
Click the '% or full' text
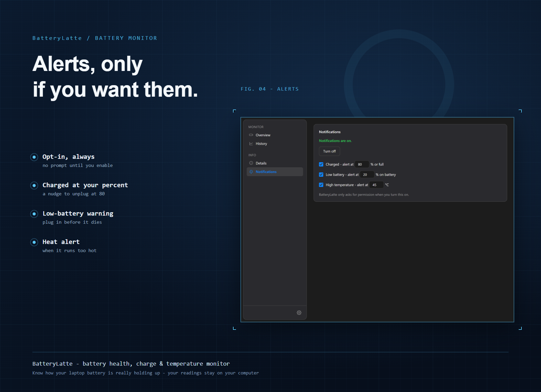tap(377, 164)
